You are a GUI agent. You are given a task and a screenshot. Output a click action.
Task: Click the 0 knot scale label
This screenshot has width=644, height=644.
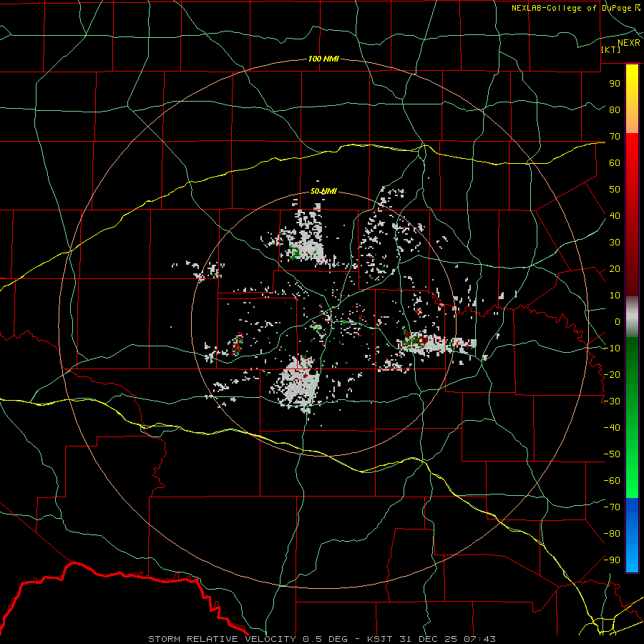[618, 322]
